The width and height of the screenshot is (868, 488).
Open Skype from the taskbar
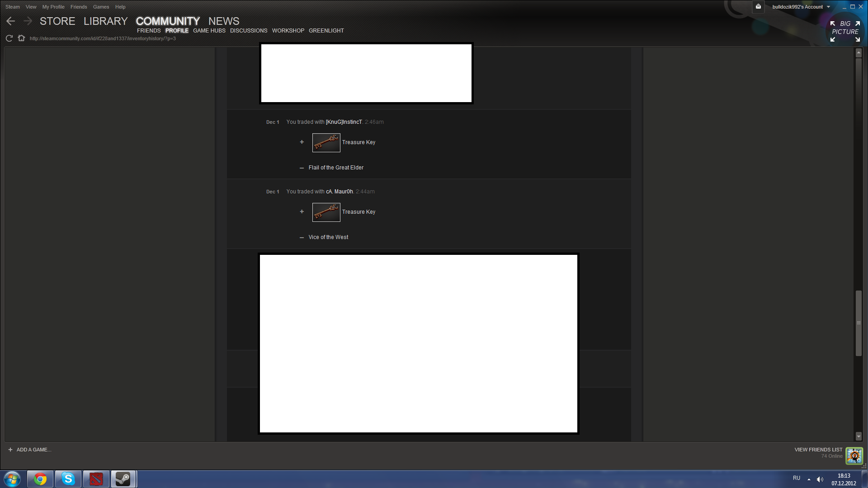pyautogui.click(x=68, y=479)
